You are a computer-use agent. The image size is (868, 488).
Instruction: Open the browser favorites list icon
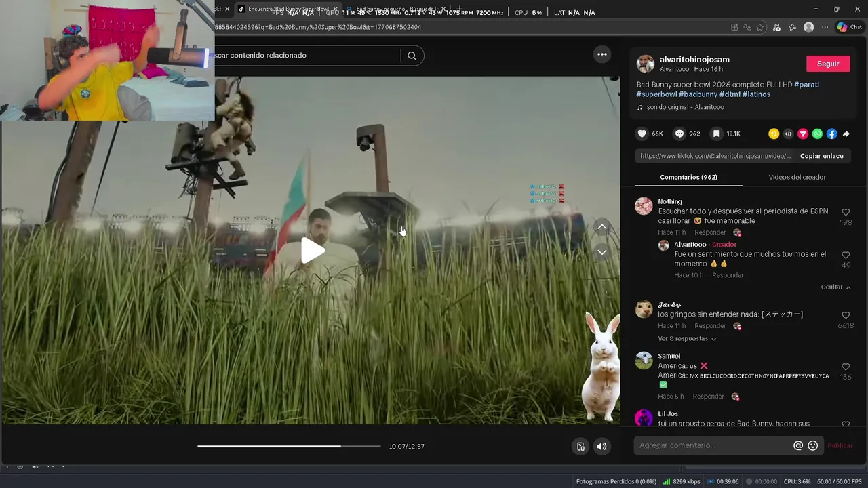pos(792,27)
